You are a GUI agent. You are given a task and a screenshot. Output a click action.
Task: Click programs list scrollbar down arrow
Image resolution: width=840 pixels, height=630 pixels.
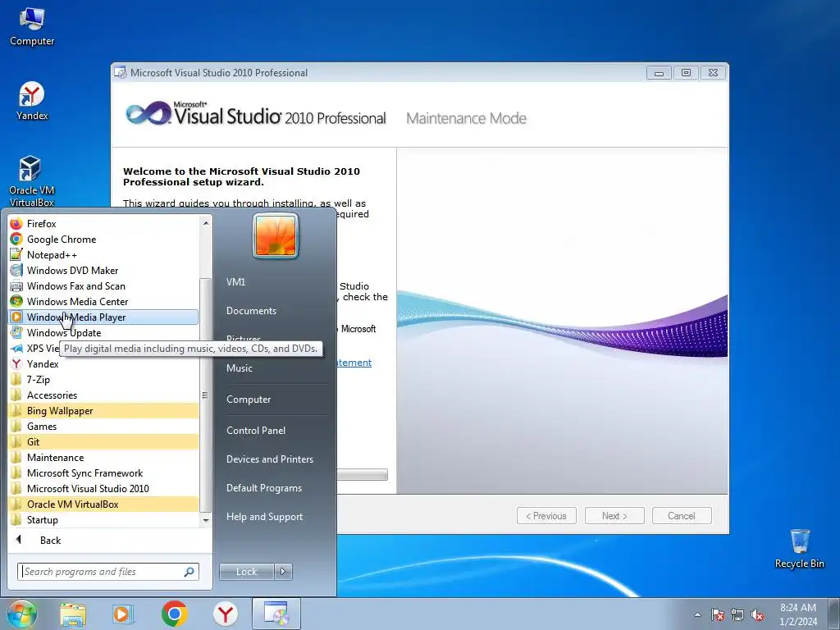click(206, 520)
